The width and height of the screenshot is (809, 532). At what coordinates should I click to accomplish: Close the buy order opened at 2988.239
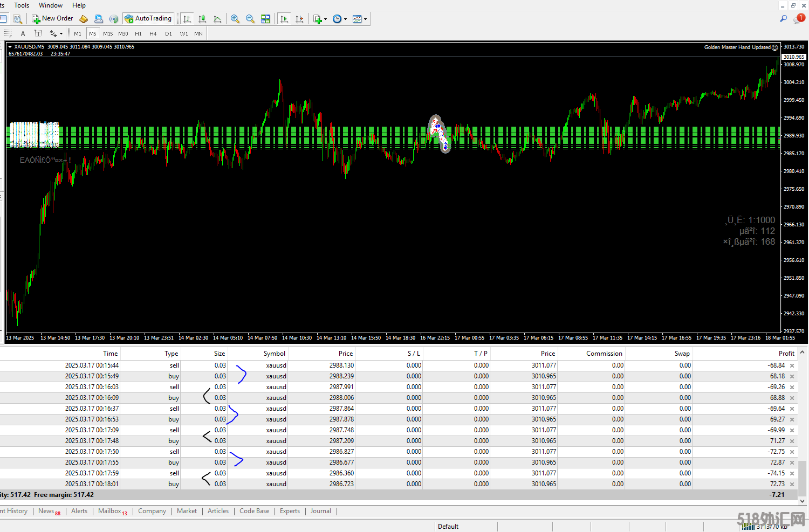792,376
